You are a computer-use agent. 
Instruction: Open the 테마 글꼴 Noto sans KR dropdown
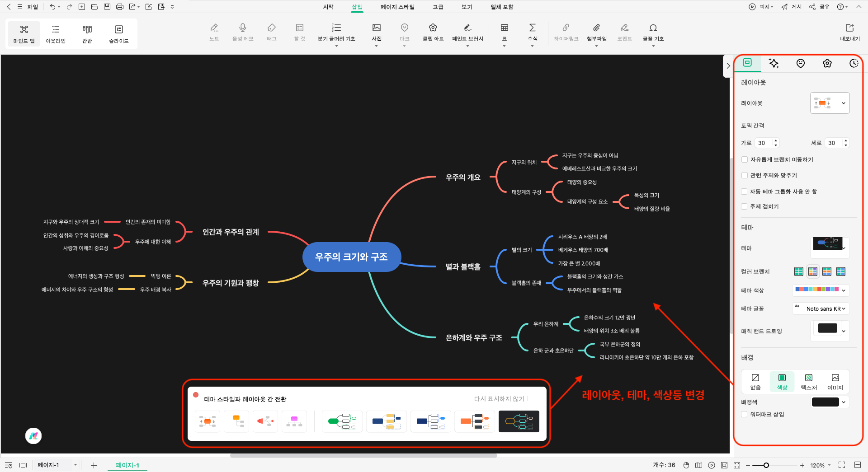(821, 308)
